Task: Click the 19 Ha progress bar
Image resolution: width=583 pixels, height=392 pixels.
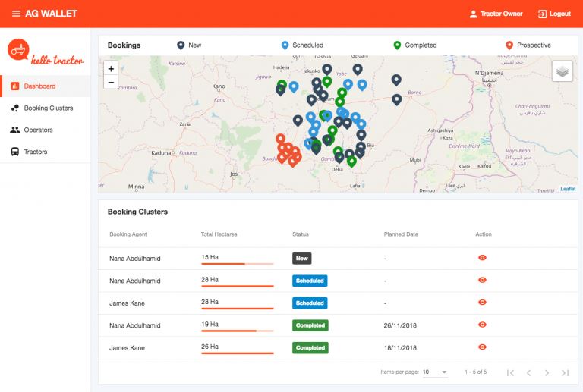Action: [237, 331]
